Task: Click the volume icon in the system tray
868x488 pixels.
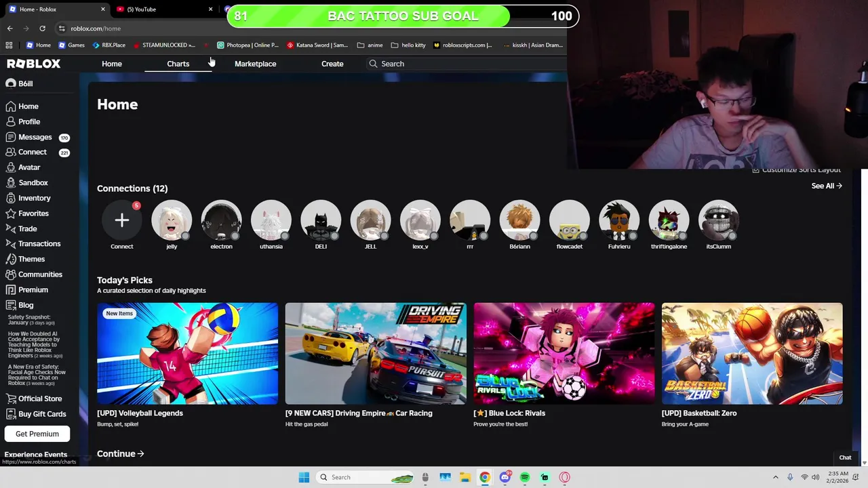Action: (x=815, y=477)
